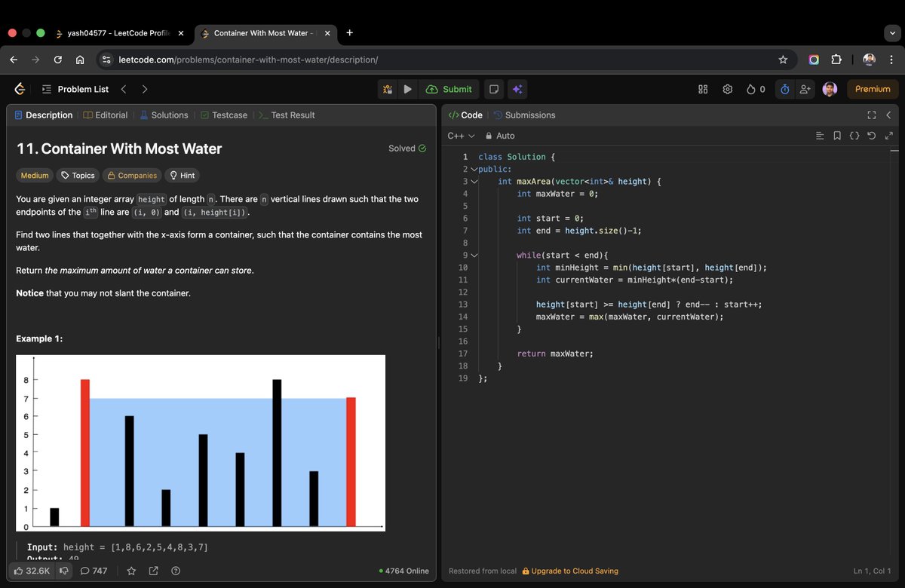Switch to the Description tab

[x=44, y=115]
